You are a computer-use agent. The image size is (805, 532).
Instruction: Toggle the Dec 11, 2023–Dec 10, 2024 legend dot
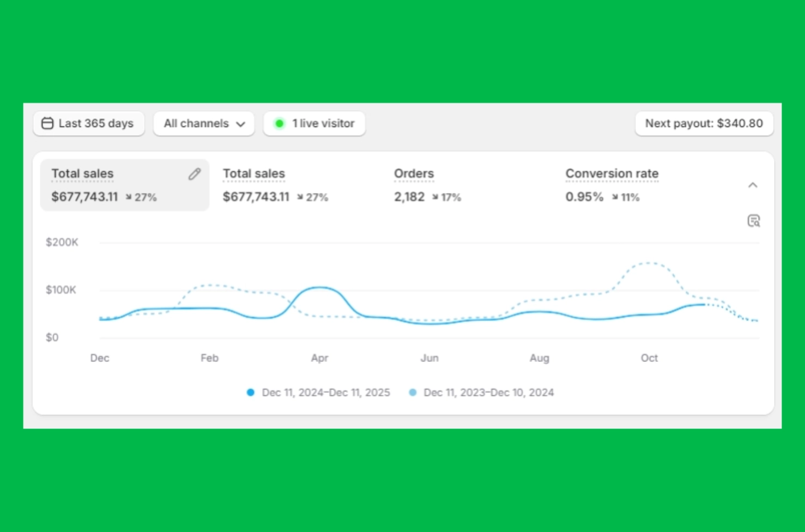(413, 392)
